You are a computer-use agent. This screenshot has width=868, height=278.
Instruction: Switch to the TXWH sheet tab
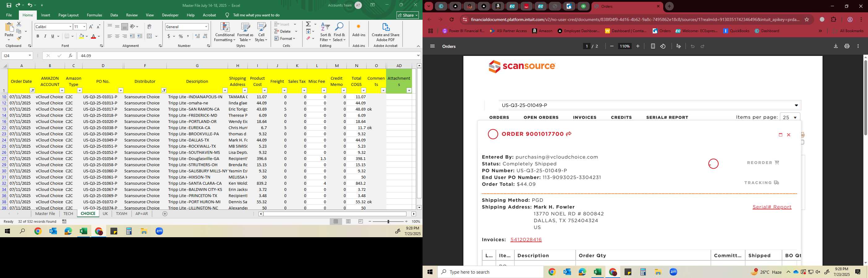point(122,214)
